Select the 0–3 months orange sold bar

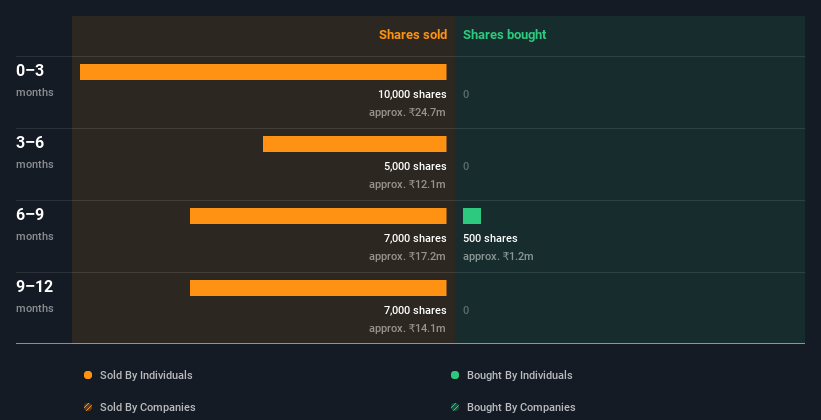point(263,72)
